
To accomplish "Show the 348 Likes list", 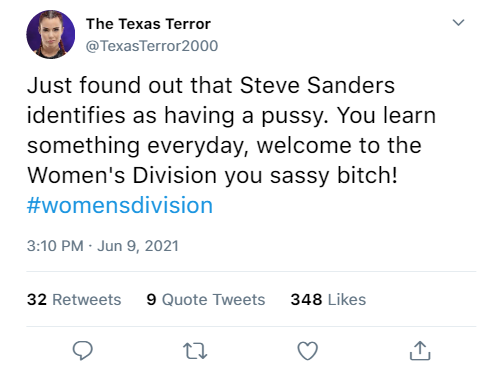I will [x=328, y=299].
